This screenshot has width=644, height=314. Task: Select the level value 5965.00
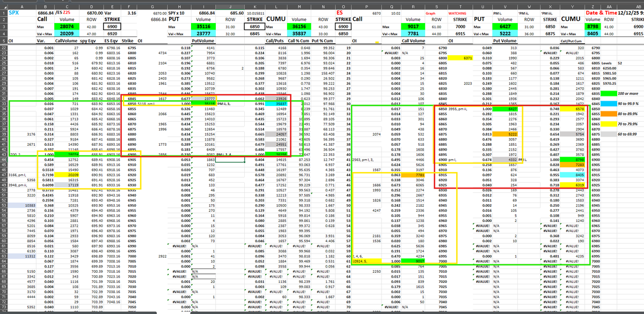610,79
